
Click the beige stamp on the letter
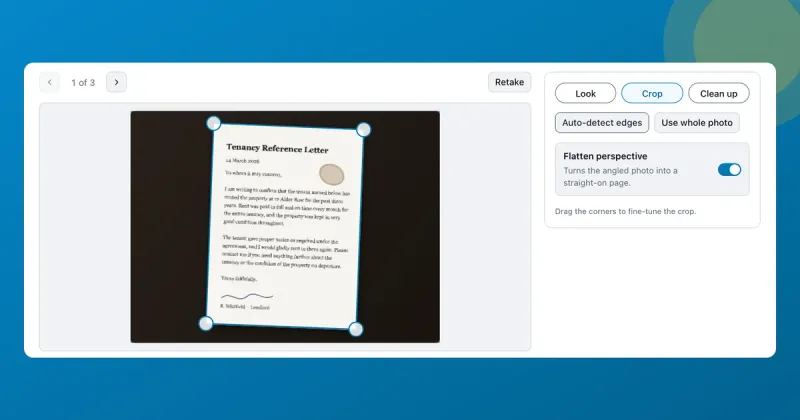(x=332, y=175)
